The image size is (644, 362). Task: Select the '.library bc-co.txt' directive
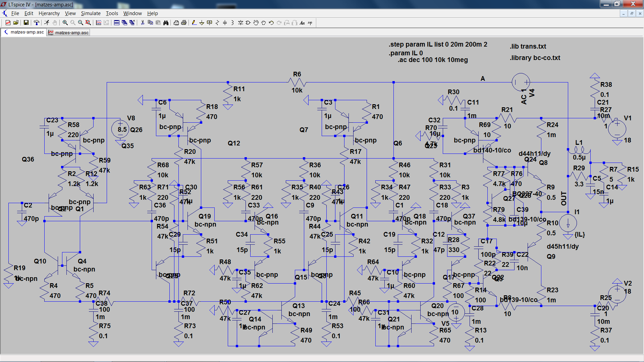[535, 58]
